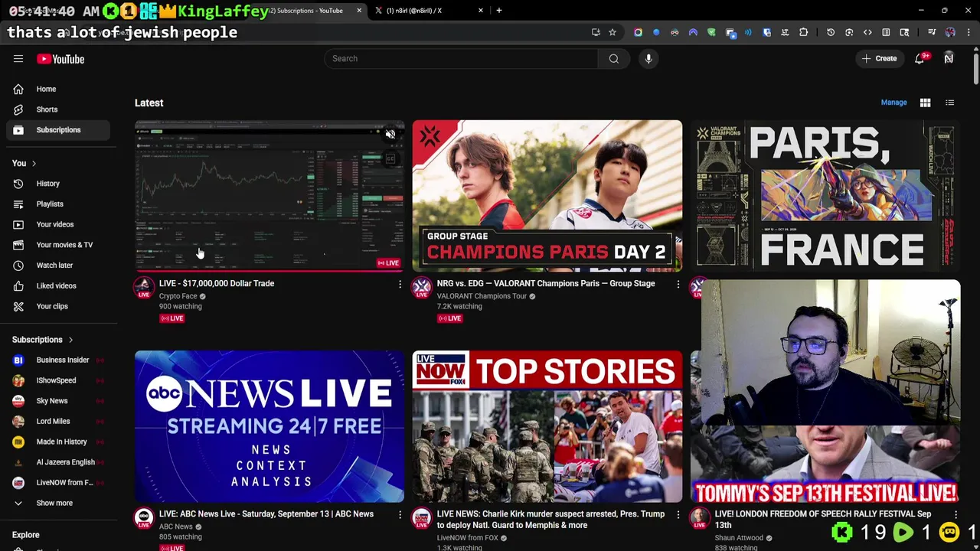Screen dimensions: 980x551
Task: Click the Manage subscriptions link
Action: point(893,103)
